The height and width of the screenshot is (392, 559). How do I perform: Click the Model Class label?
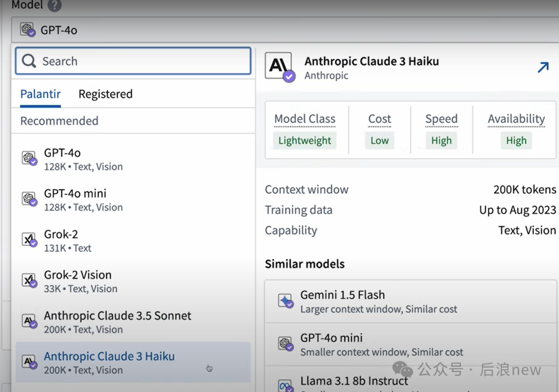[x=304, y=119]
